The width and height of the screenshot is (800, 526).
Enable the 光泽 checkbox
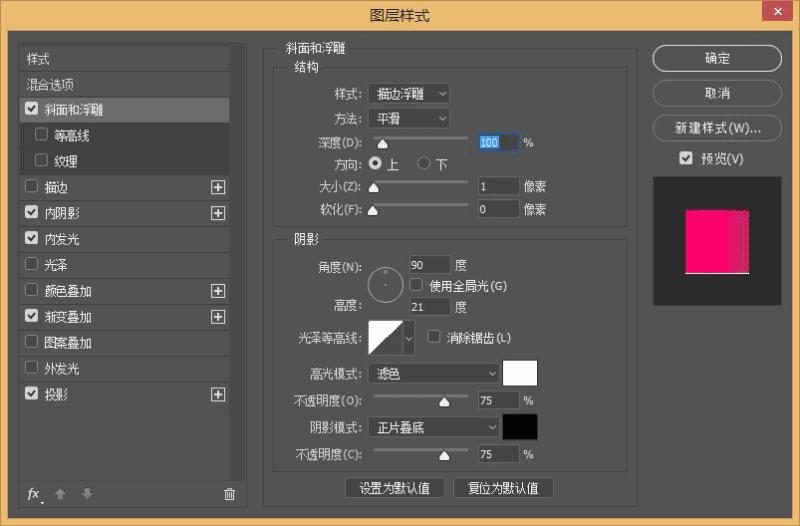click(32, 264)
